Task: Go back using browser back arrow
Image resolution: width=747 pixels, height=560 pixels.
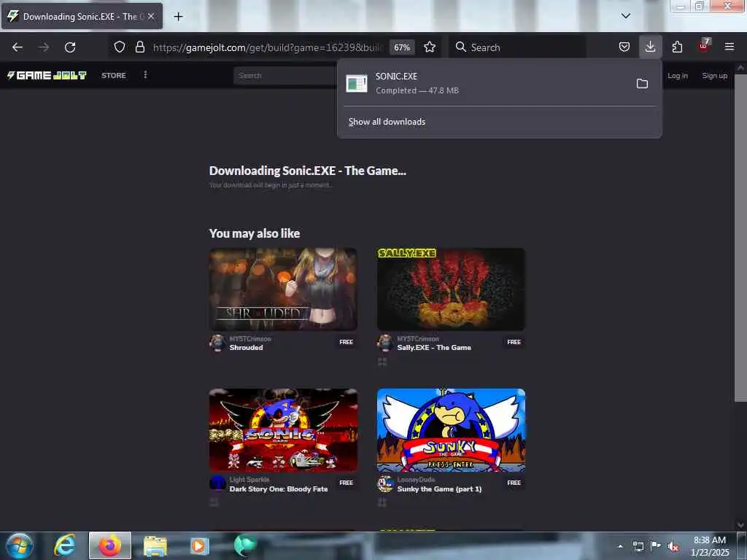Action: point(18,47)
